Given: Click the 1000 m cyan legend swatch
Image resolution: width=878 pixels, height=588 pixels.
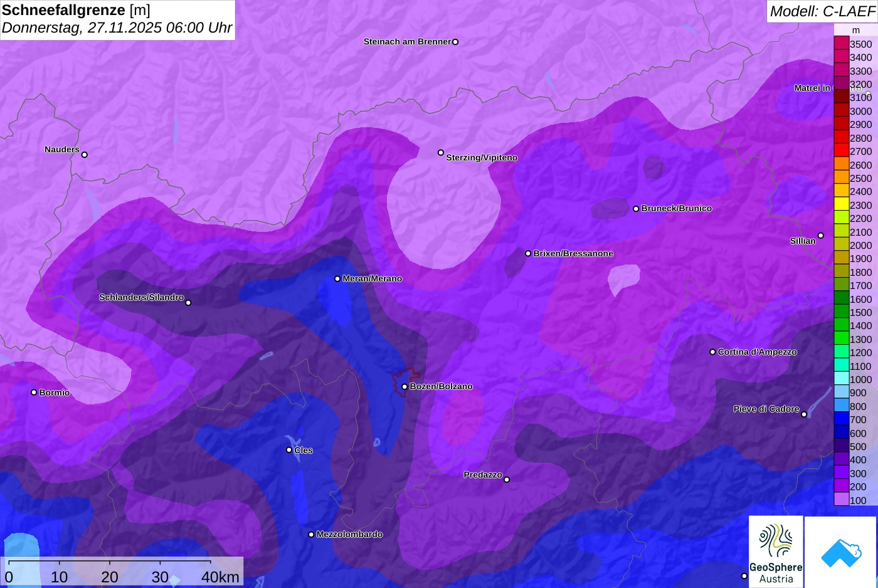Looking at the screenshot, I should pos(841,379).
